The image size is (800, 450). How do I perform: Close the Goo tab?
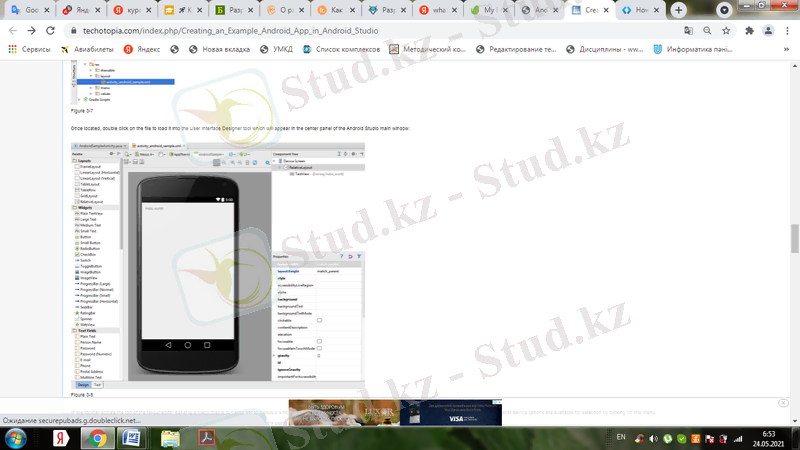coord(46,10)
